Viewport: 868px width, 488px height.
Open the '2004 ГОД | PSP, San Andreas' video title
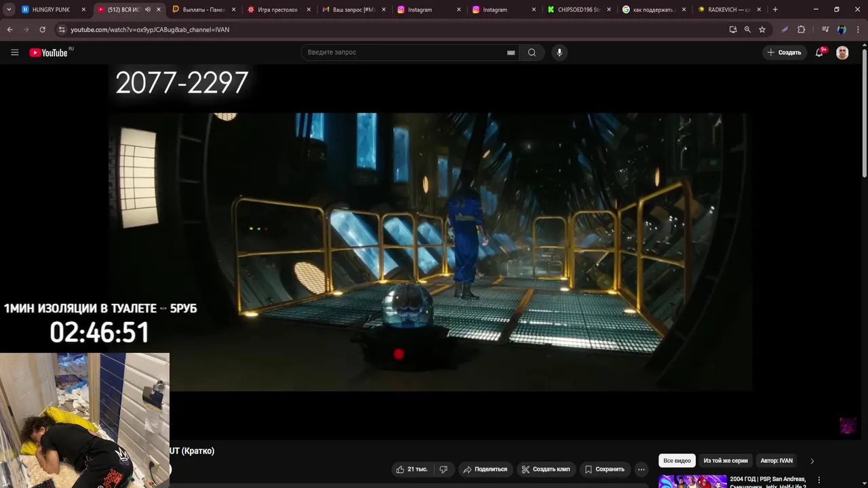[x=768, y=482]
